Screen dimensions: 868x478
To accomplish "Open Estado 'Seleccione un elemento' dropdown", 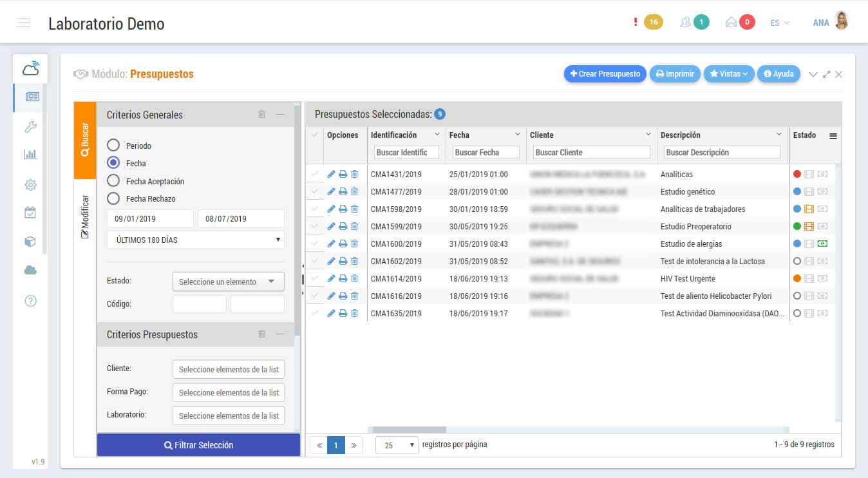I will click(x=229, y=282).
